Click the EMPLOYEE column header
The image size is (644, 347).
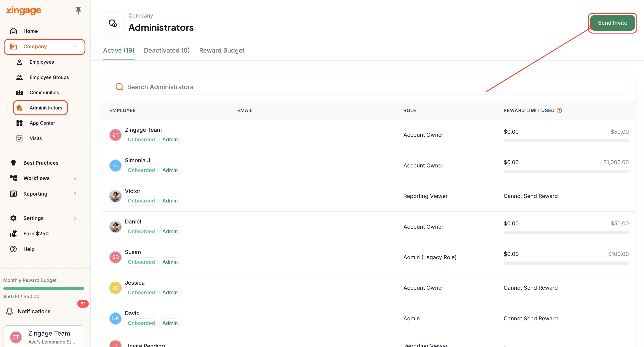click(x=122, y=110)
